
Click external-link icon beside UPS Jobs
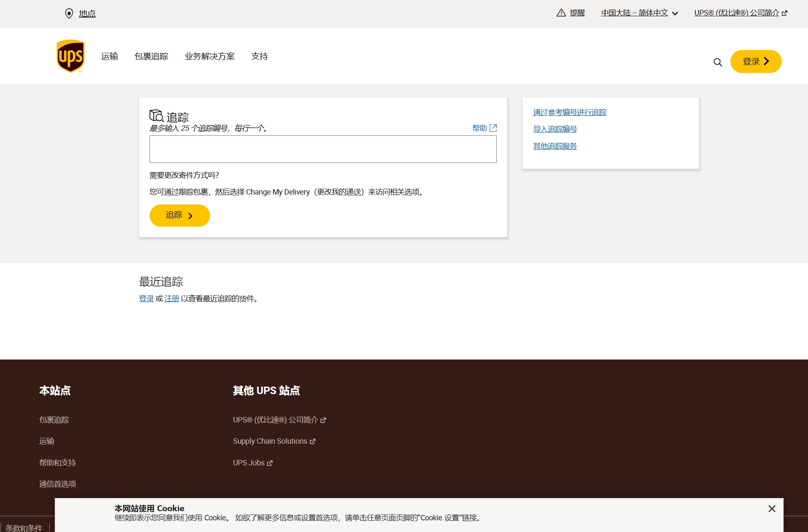point(270,463)
